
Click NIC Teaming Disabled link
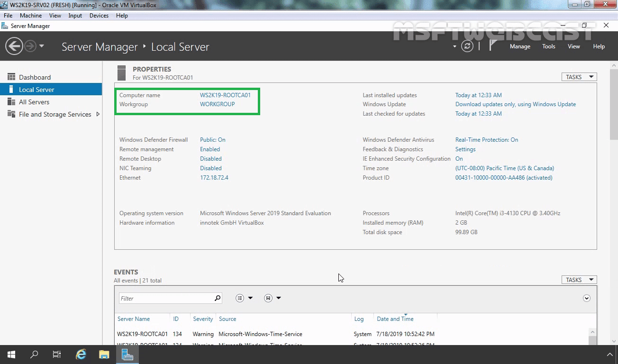(211, 168)
